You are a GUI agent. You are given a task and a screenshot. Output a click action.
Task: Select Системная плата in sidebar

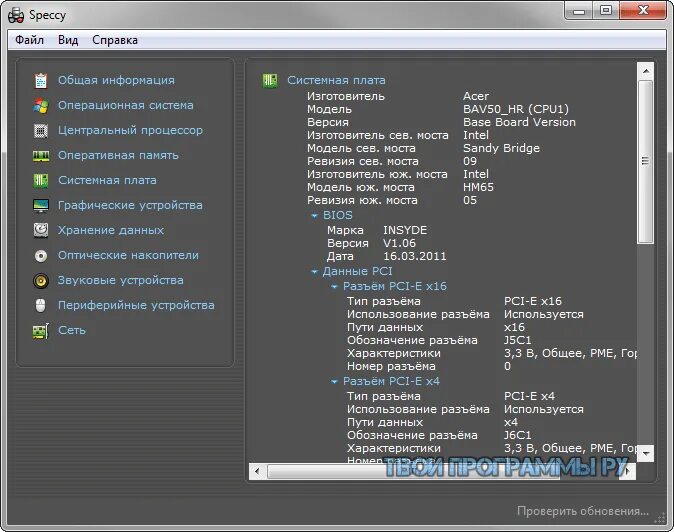pos(107,180)
